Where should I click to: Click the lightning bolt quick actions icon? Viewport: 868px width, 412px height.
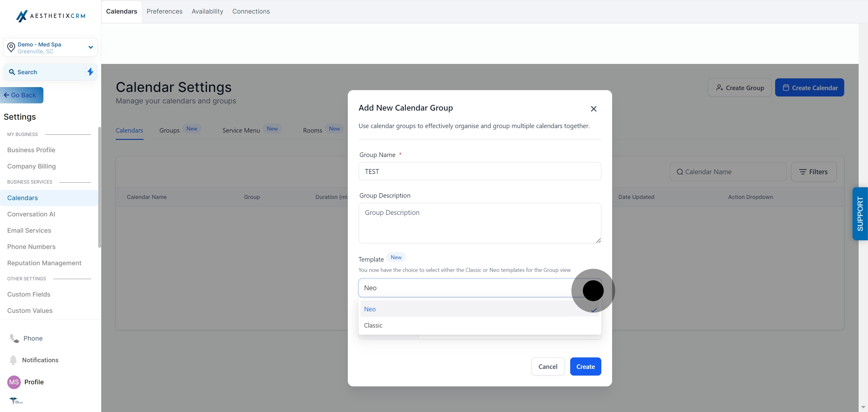click(90, 72)
